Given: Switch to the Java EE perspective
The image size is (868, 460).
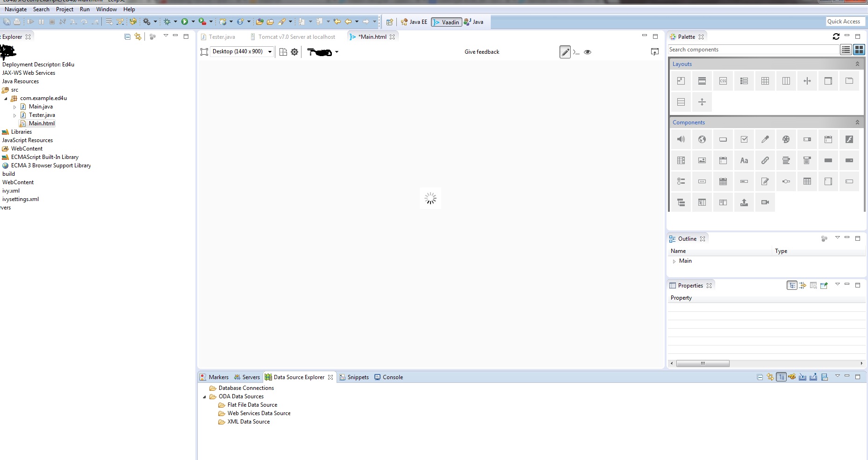Looking at the screenshot, I should click(414, 22).
